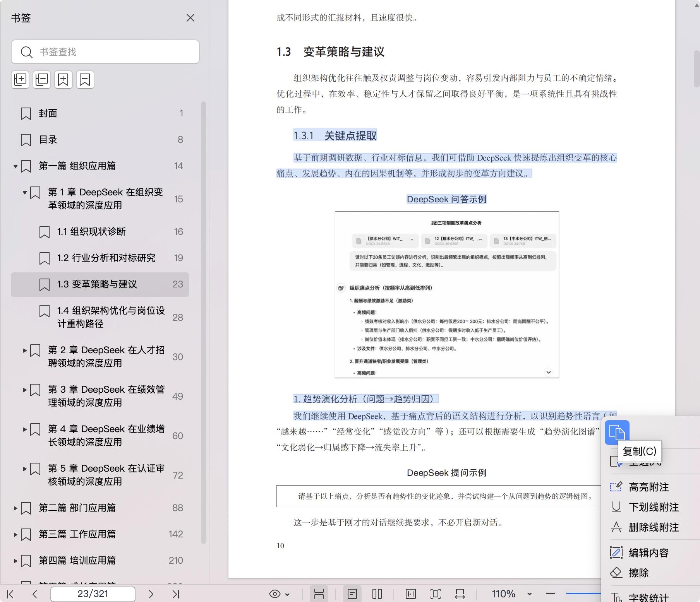This screenshot has width=700, height=602.
Task: Expand the 第四篇 培训应用篇 node
Action: pyautogui.click(x=15, y=561)
